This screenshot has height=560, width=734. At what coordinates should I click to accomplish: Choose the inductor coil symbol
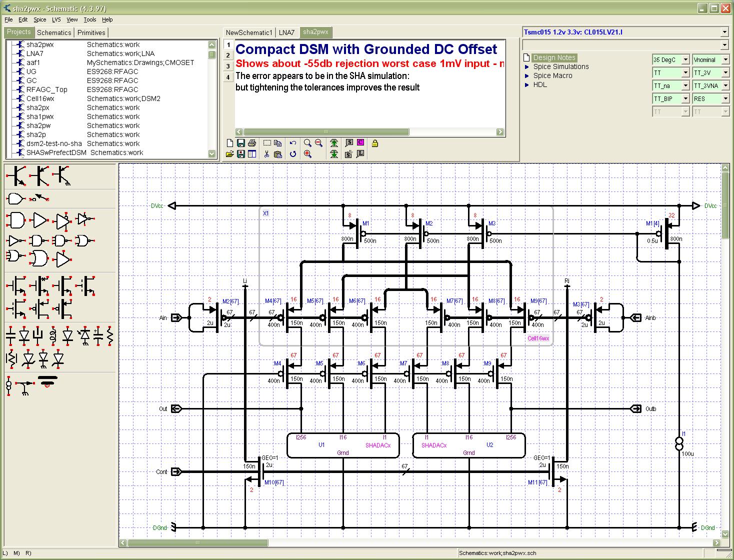pos(52,335)
